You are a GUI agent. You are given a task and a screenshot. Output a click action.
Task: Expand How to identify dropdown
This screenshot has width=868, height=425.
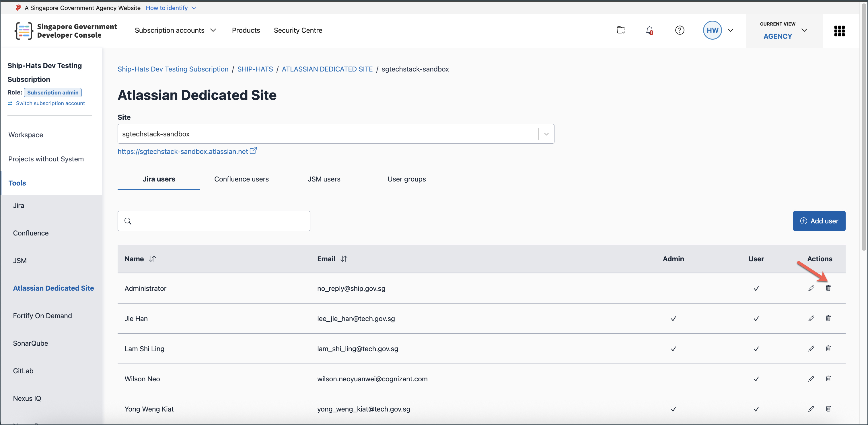[x=171, y=8]
